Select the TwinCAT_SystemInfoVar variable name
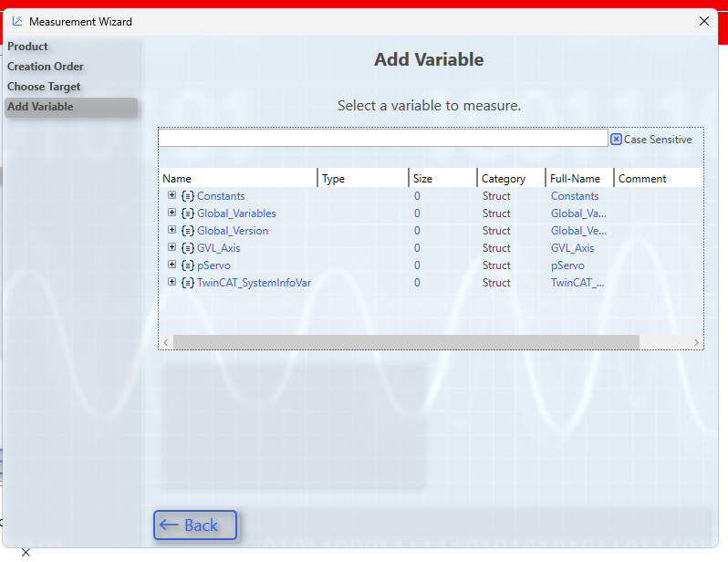Screen dimensions: 728x562 (254, 283)
